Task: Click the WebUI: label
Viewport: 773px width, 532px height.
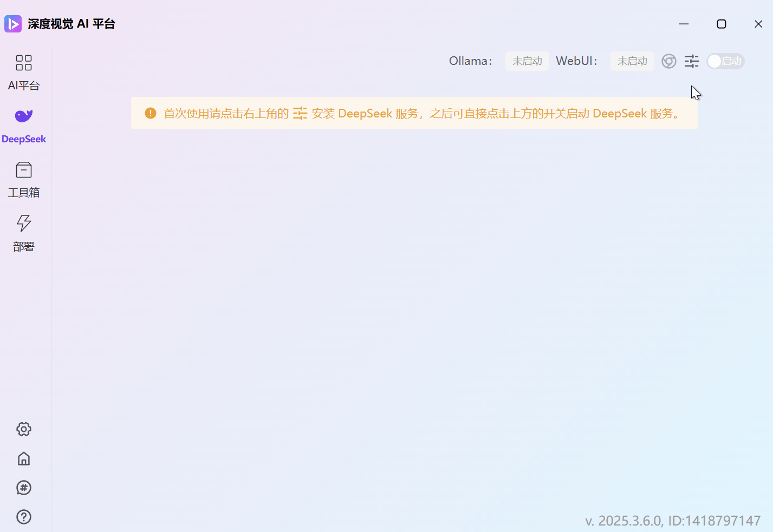Action: [577, 61]
